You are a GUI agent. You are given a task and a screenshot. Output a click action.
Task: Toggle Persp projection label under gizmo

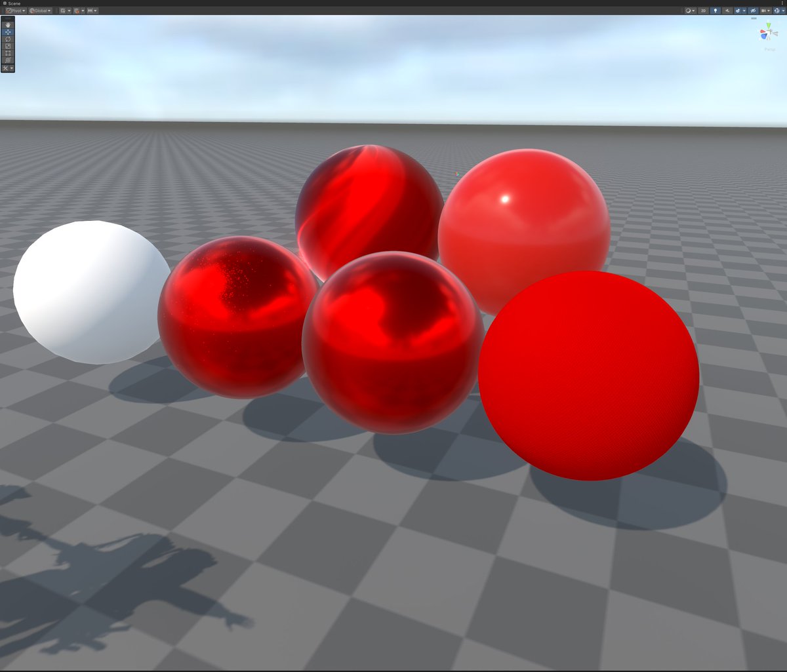(x=770, y=50)
